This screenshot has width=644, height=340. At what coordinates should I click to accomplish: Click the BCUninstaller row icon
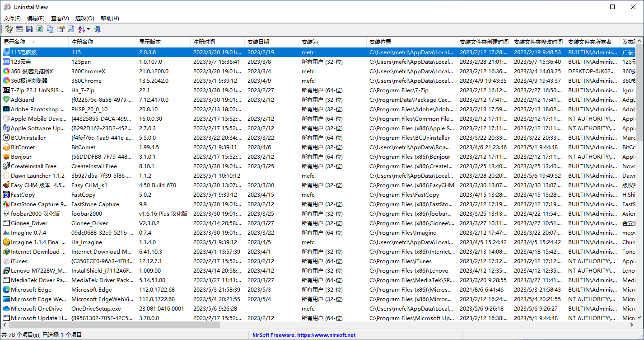(x=6, y=137)
